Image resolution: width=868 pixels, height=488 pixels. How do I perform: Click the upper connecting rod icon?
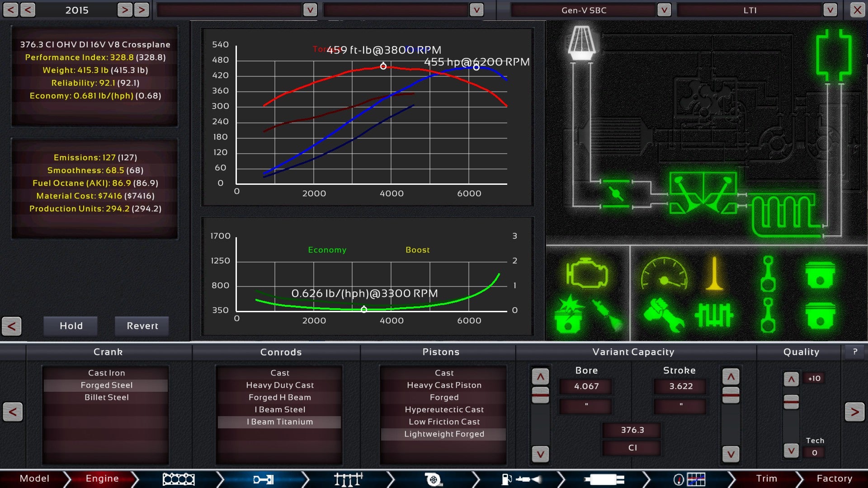pos(768,274)
